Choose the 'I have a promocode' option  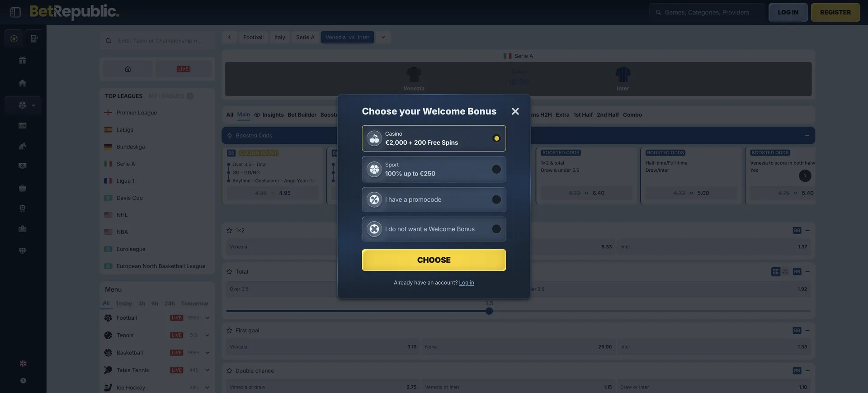(434, 199)
